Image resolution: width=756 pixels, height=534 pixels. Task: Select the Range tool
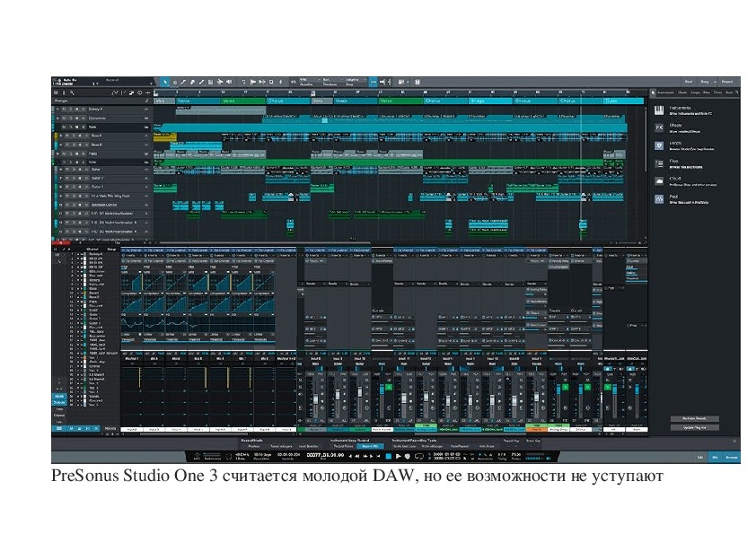pos(174,83)
